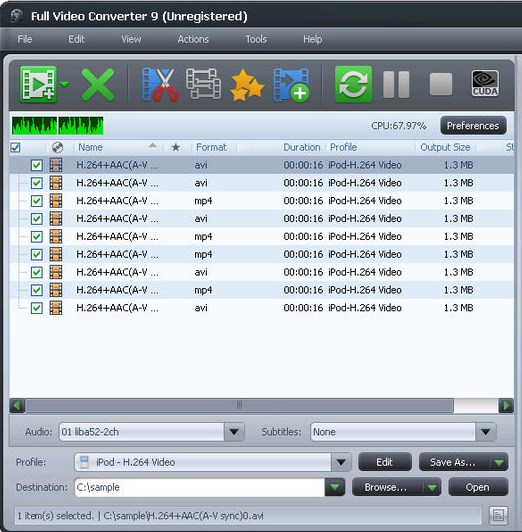This screenshot has height=532, width=522.
Task: Click the green CPU usage waveform graph
Action: coord(57,126)
